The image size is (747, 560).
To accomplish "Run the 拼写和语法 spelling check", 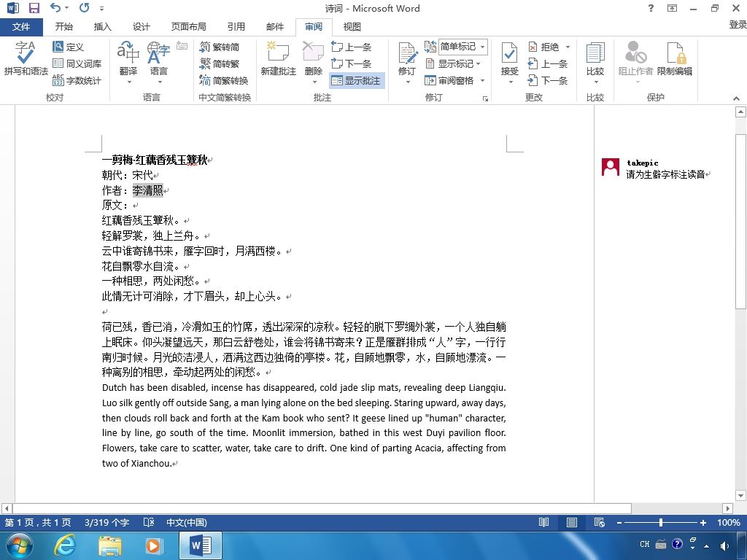I will [x=26, y=58].
